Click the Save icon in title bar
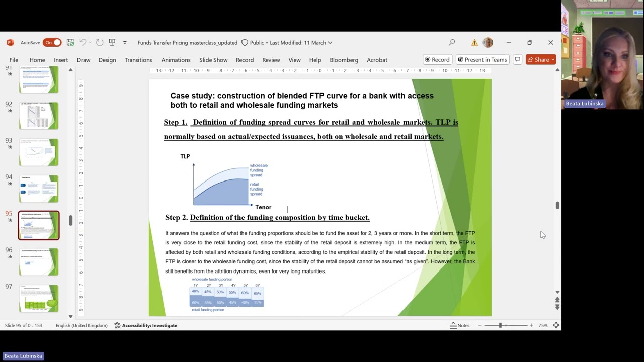 tap(70, 43)
